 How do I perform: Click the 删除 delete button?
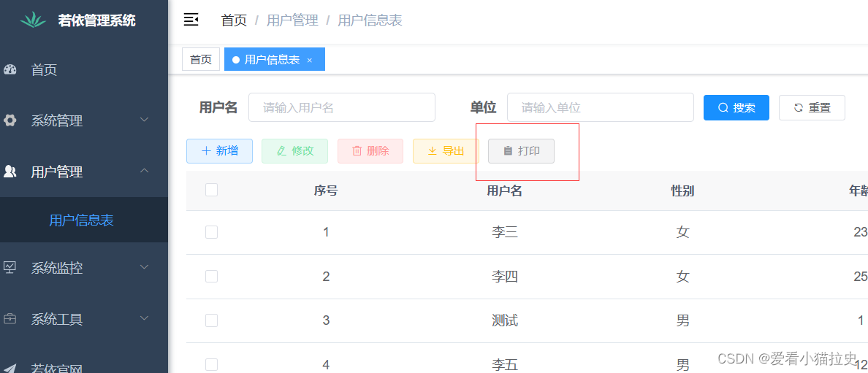point(370,151)
